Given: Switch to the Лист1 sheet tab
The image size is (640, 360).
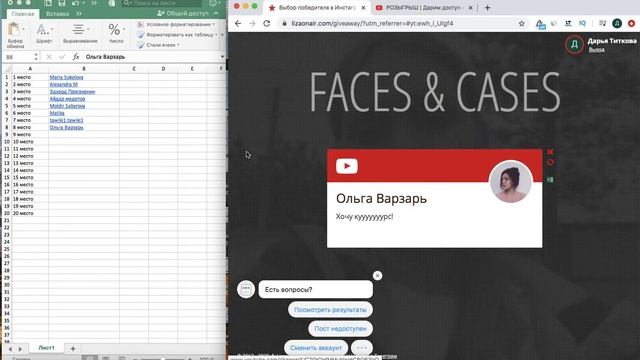Looking at the screenshot, I should (46, 348).
